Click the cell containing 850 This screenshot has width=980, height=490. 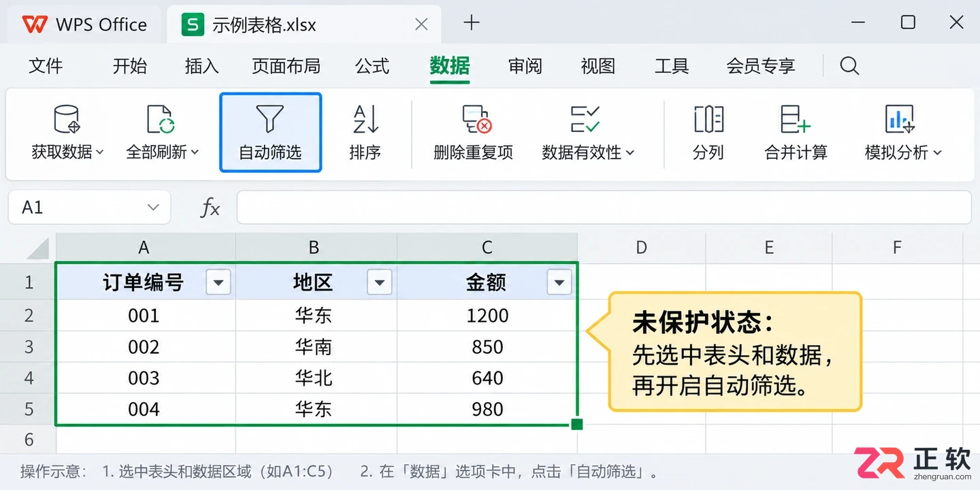point(487,347)
